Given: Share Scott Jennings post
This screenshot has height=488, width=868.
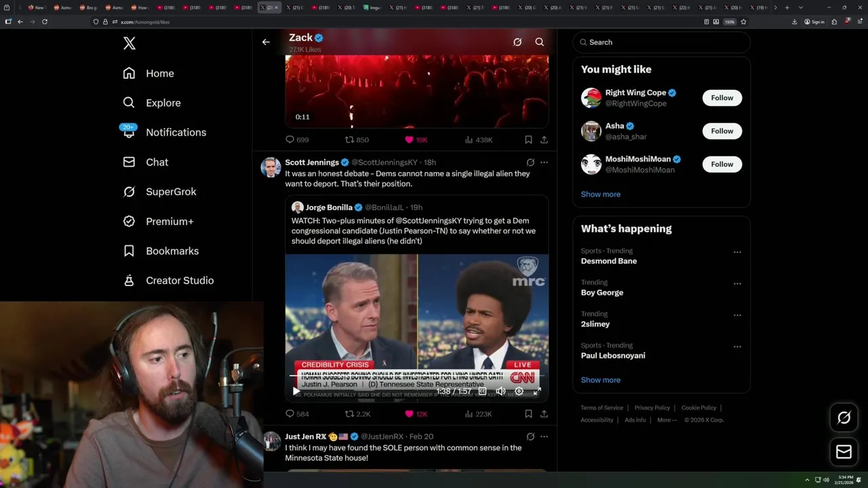Looking at the screenshot, I should point(544,413).
